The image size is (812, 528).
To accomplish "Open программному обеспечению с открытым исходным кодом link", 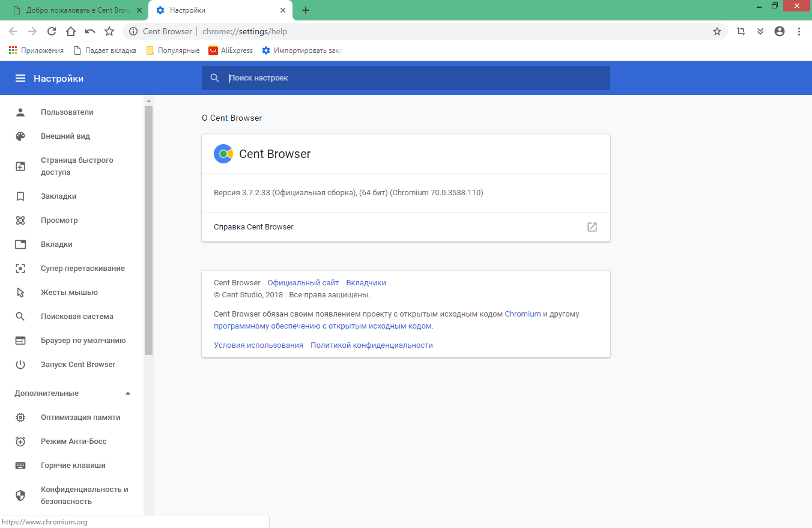I will (x=323, y=326).
